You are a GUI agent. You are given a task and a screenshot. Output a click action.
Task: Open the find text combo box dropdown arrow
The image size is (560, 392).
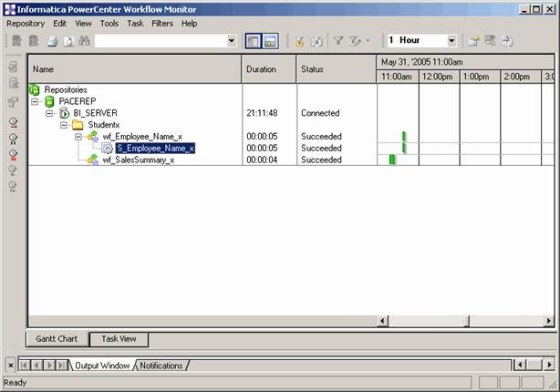point(232,41)
